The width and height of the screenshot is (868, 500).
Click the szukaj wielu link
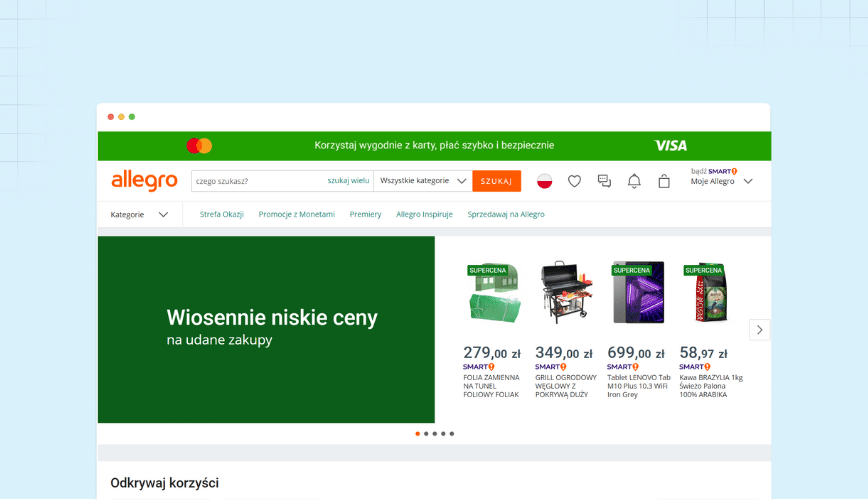point(348,181)
